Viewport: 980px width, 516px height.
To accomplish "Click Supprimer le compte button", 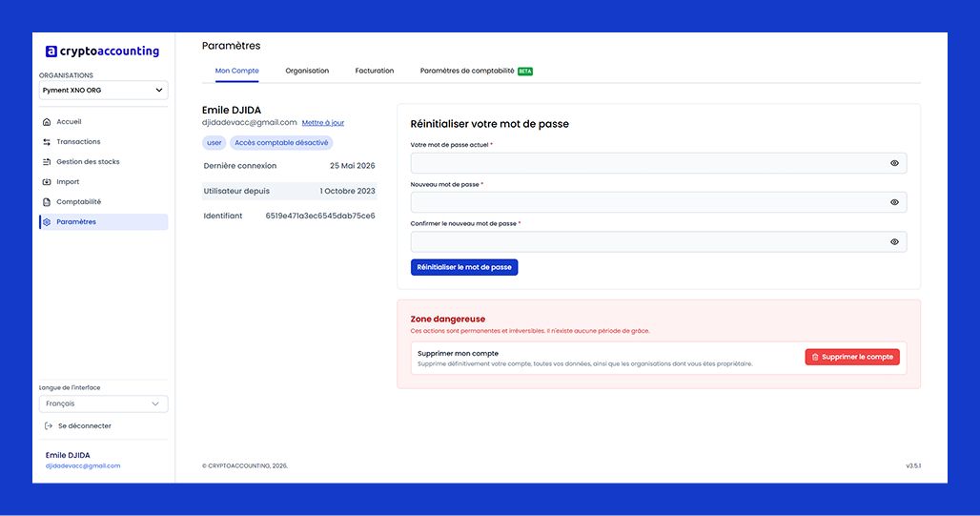I will (852, 357).
